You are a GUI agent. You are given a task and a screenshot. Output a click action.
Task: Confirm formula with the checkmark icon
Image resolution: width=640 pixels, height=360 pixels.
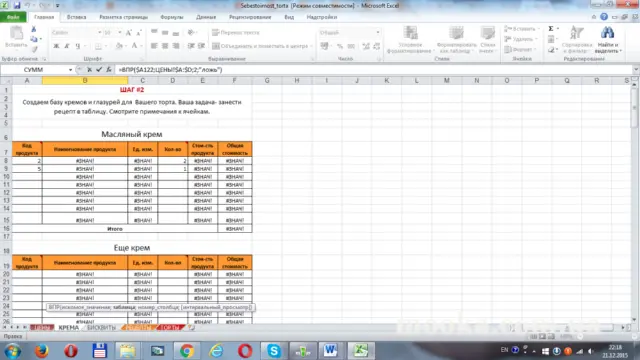click(x=99, y=70)
